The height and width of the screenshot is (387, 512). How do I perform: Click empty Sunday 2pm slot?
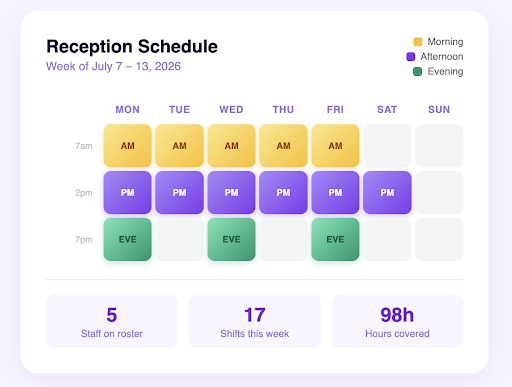[x=439, y=192]
